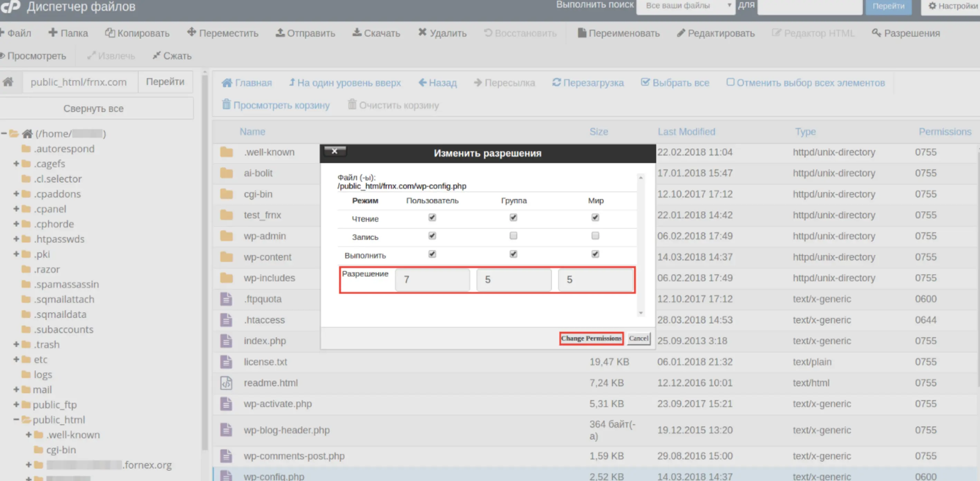980x481 pixels.
Task: Toggle Чтение checkbox for Группа
Action: click(x=513, y=217)
